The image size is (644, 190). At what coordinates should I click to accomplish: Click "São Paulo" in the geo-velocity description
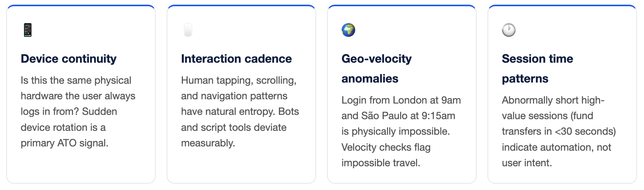389,116
